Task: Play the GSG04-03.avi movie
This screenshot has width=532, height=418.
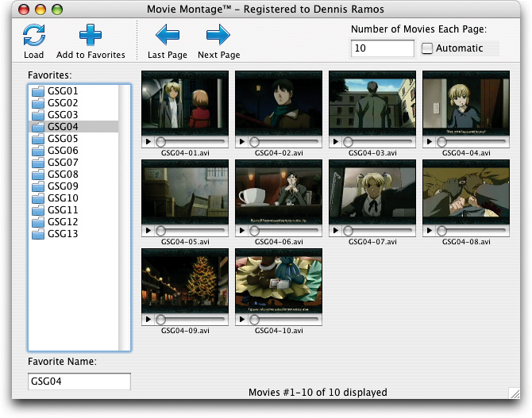Action: tap(336, 142)
